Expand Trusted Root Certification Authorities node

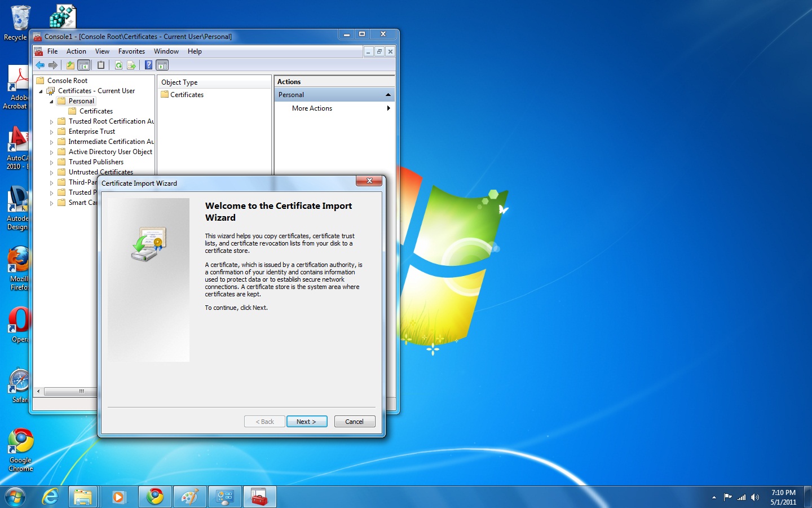pyautogui.click(x=51, y=122)
